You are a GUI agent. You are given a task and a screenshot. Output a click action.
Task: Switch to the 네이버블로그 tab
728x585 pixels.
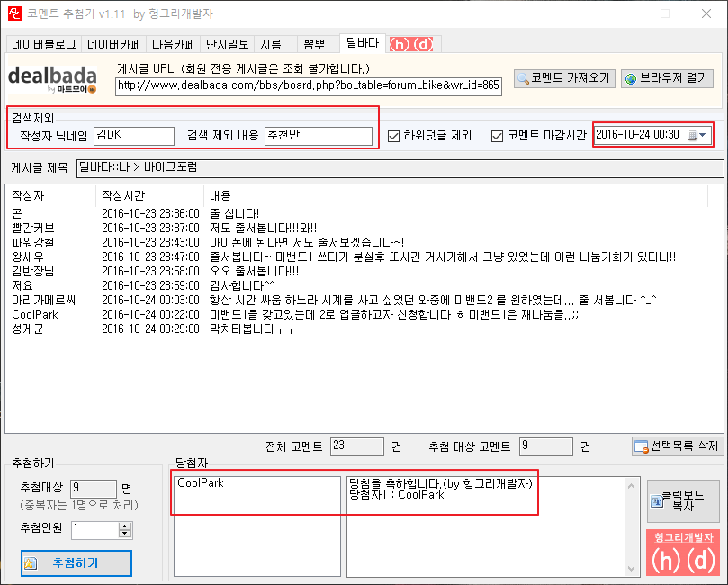44,44
